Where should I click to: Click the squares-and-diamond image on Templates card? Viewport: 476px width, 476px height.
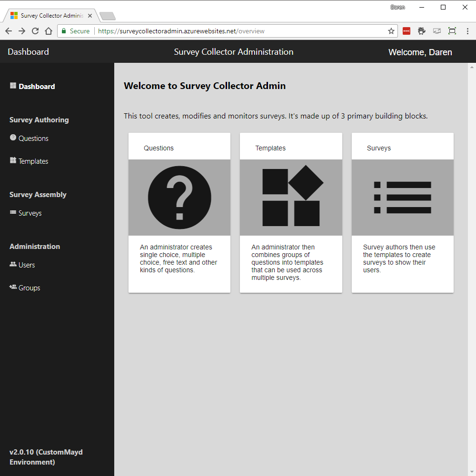293,196
